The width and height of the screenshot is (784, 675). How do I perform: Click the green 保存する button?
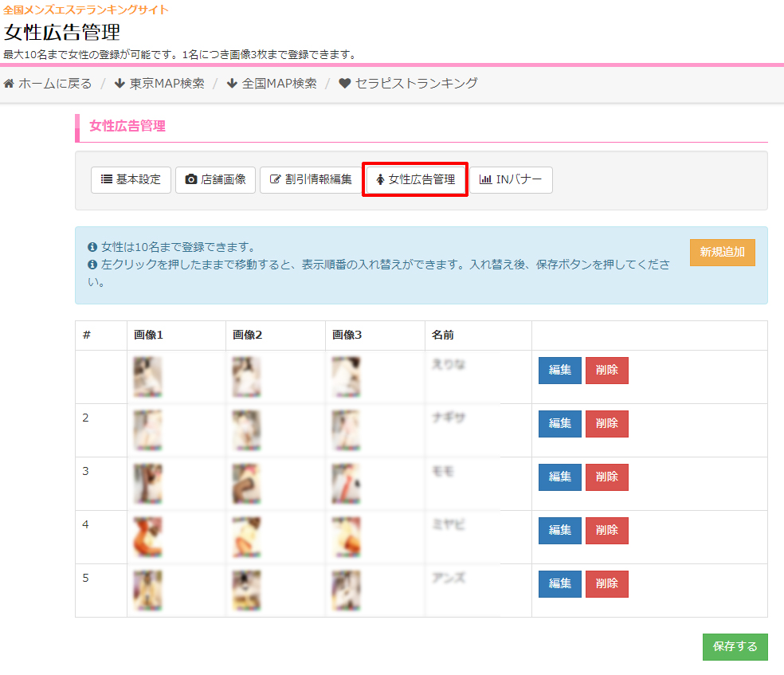[x=735, y=647]
